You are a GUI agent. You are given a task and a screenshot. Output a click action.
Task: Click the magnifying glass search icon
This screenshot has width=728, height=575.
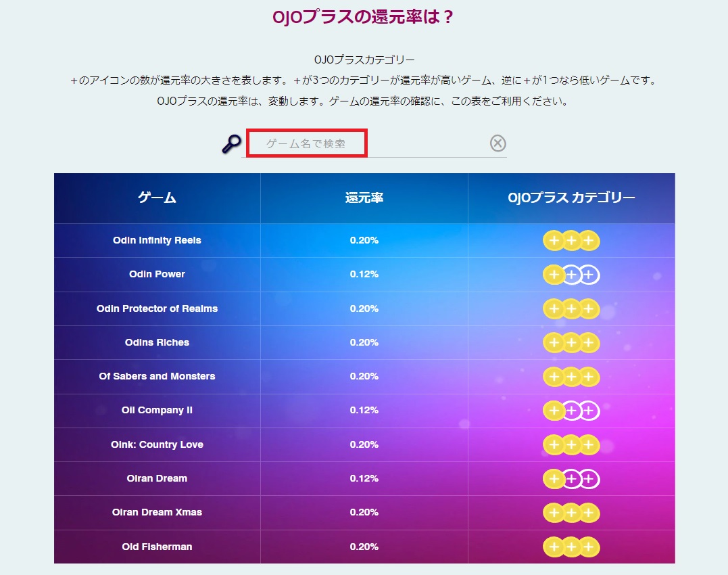231,144
